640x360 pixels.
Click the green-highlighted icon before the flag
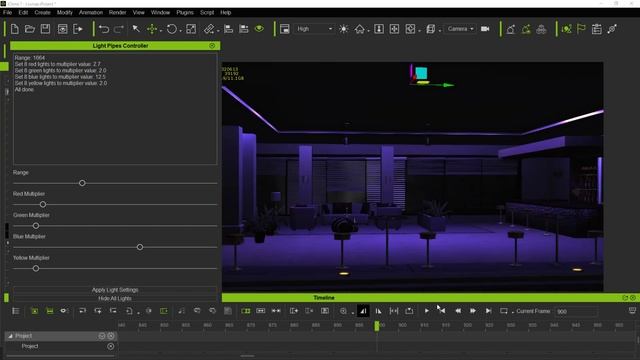(x=566, y=29)
